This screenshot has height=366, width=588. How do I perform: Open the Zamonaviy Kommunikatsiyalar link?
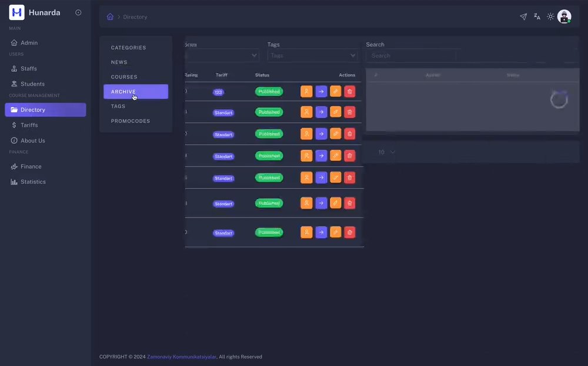tap(182, 357)
